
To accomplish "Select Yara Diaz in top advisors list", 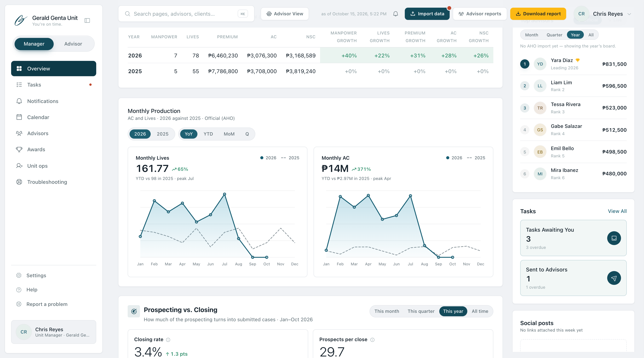I will pyautogui.click(x=573, y=64).
